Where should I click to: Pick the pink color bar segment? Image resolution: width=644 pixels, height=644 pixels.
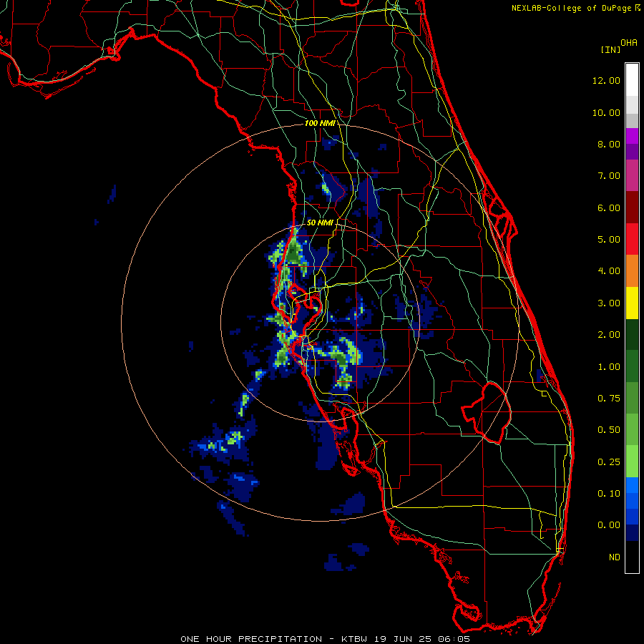click(632, 175)
